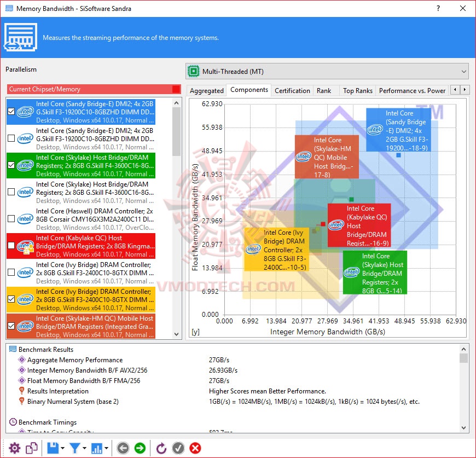Open the Certification tab

[x=292, y=90]
